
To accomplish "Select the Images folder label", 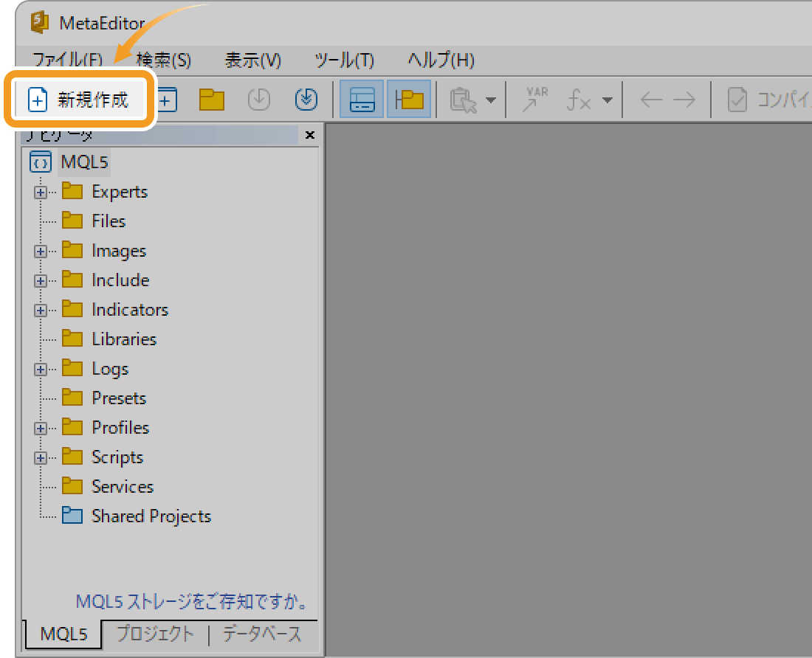I will click(x=119, y=251).
